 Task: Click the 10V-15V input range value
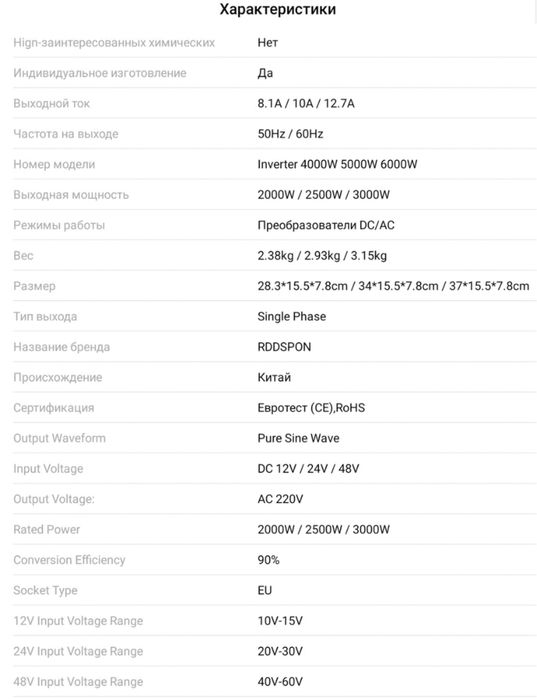280,621
